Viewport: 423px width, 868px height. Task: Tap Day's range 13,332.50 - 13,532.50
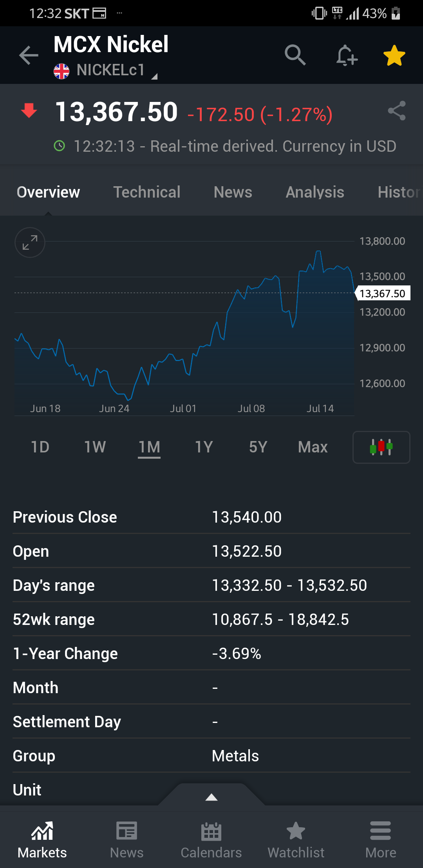(289, 585)
